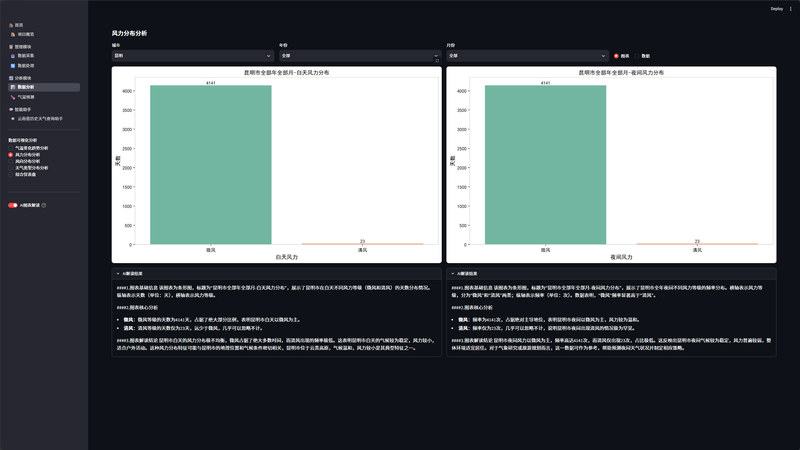Open the three-dot main menu
Viewport: 800px width, 450px height.
pyautogui.click(x=791, y=9)
